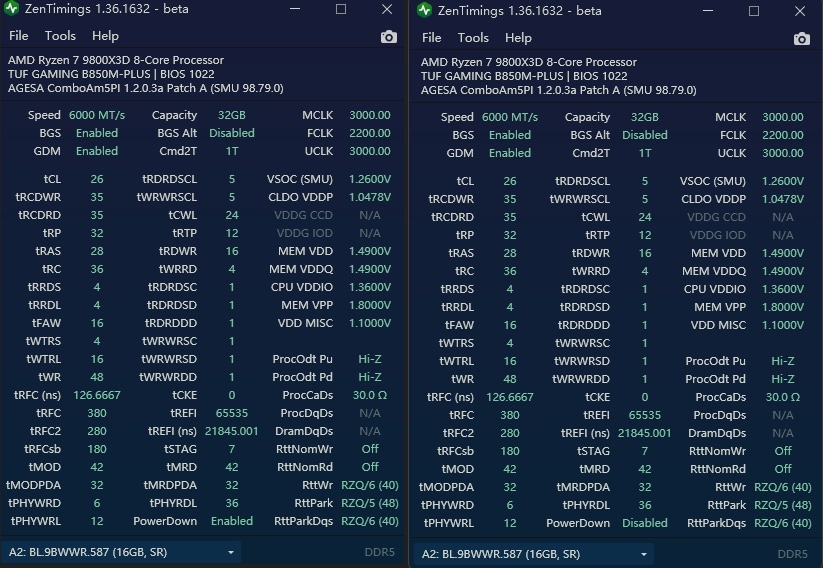Click GDM value Enabled in right window
This screenshot has height=568, width=823.
tap(510, 153)
